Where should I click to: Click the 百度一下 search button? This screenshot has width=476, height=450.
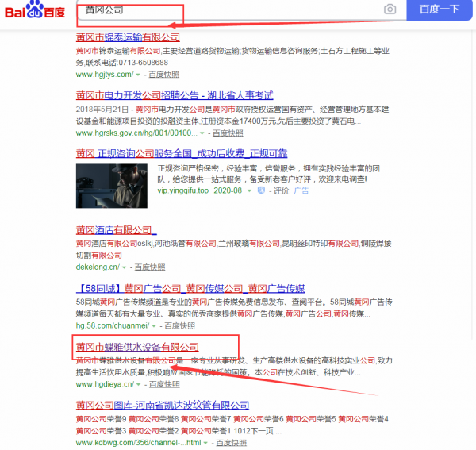[x=439, y=10]
